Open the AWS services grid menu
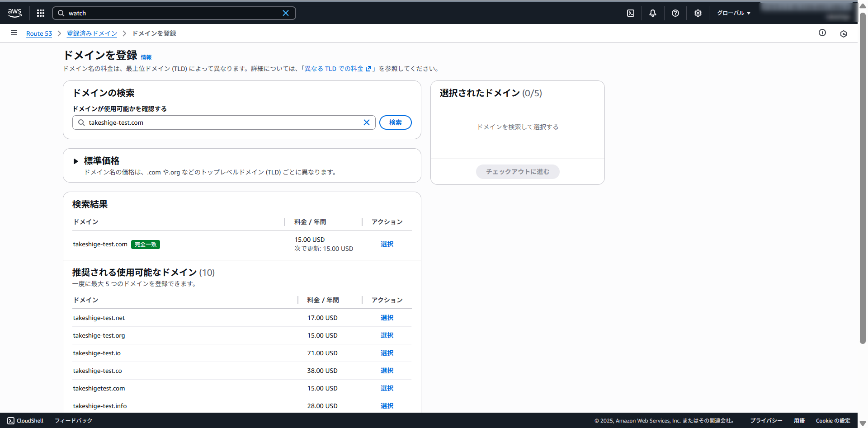 coord(41,13)
